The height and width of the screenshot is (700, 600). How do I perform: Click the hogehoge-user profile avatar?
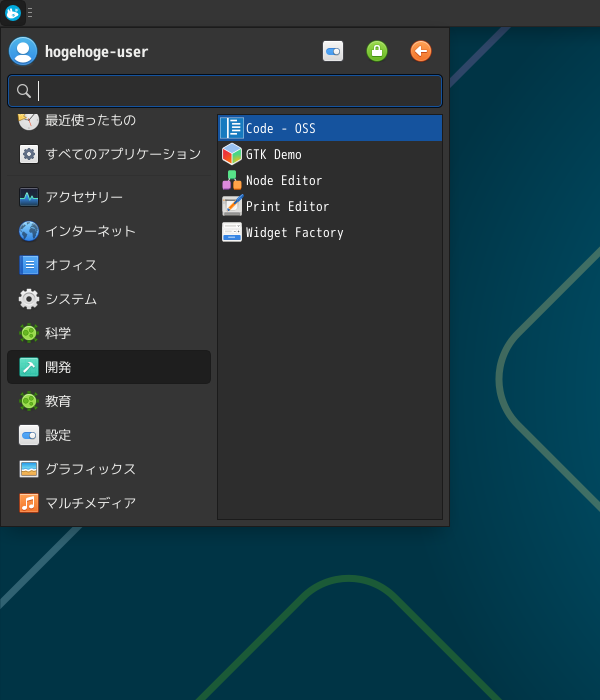click(23, 51)
